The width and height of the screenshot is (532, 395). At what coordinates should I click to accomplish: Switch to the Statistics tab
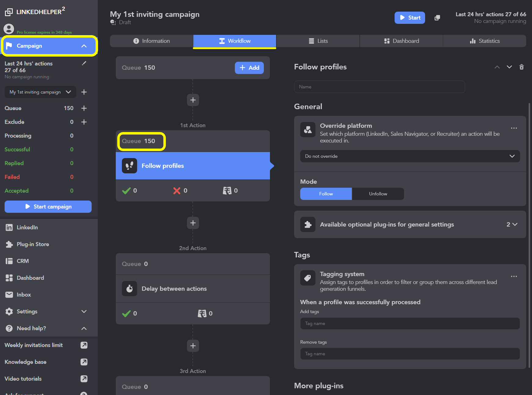[484, 41]
